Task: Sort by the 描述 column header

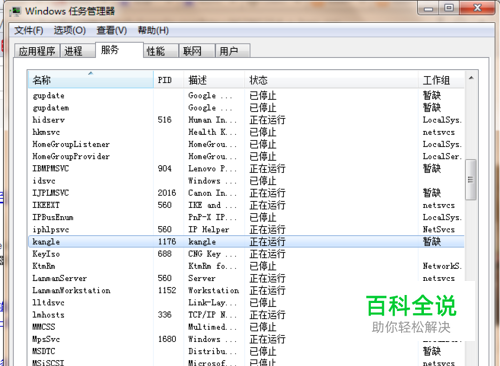Action: [x=214, y=80]
